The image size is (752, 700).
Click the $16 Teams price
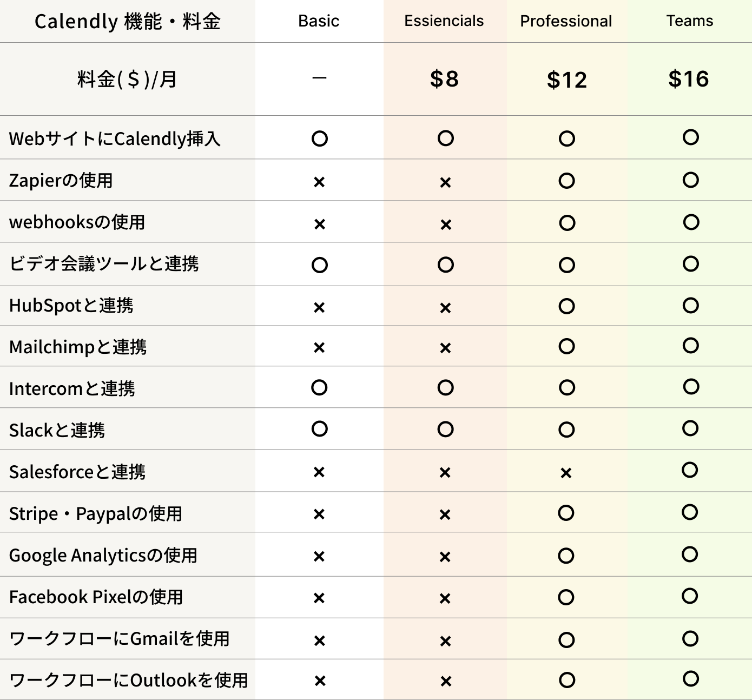click(x=689, y=79)
